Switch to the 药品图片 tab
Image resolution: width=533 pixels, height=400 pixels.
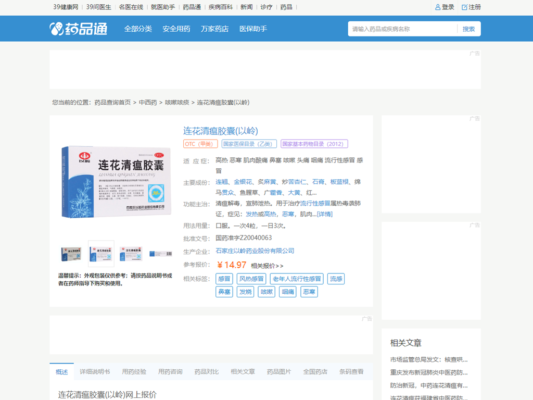tap(279, 372)
